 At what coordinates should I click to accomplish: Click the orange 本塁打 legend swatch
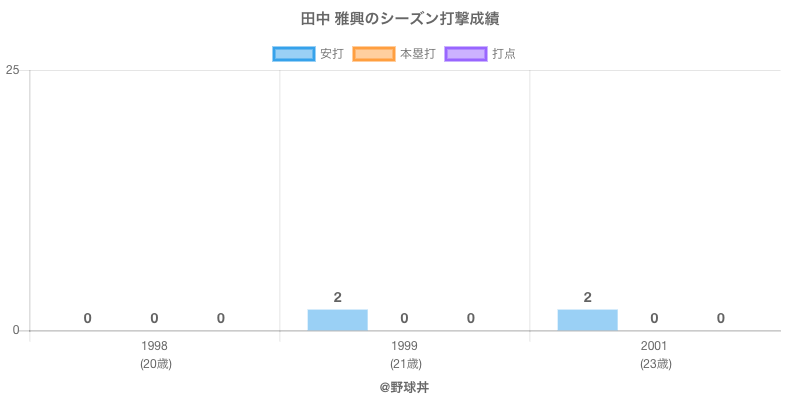(373, 54)
